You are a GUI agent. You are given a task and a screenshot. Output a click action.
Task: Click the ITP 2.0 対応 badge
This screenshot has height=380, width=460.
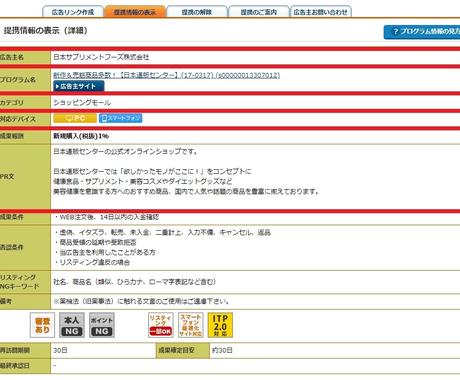[220, 325]
